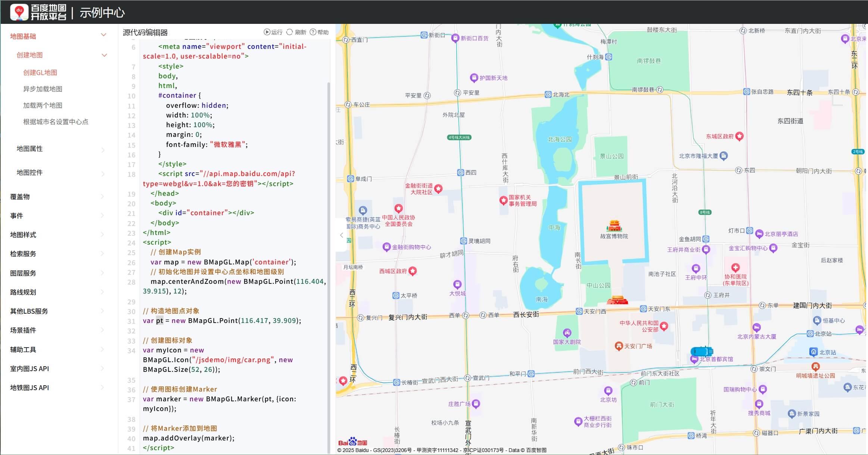Click the 景山公园 label on map

click(x=612, y=156)
